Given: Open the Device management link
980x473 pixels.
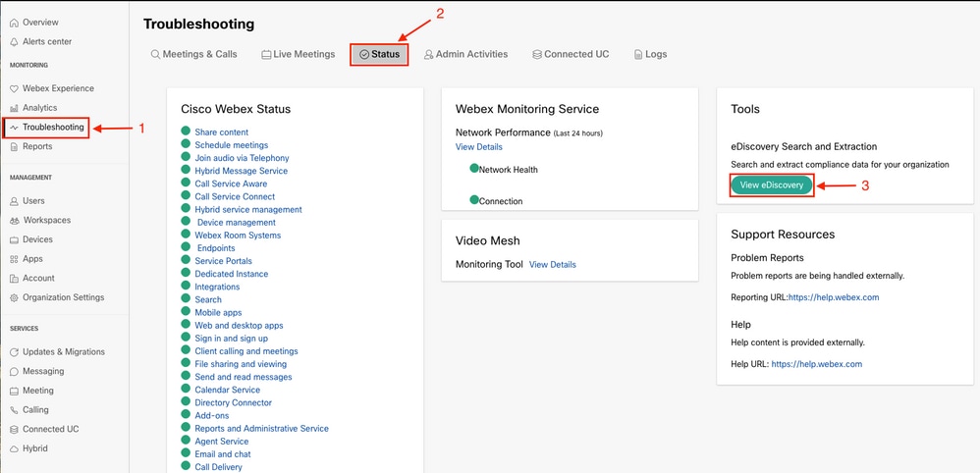Looking at the screenshot, I should click(237, 223).
